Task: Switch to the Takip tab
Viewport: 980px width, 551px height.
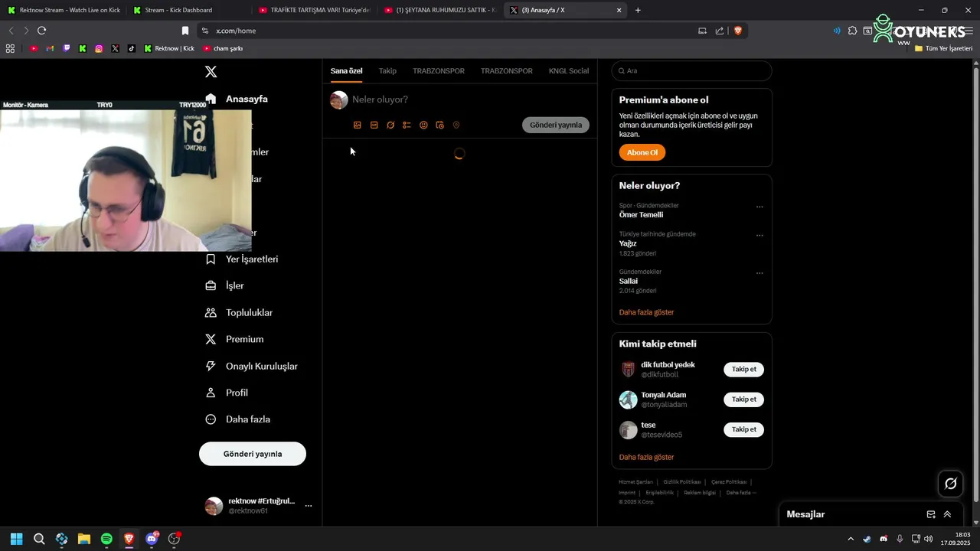Action: click(x=387, y=71)
